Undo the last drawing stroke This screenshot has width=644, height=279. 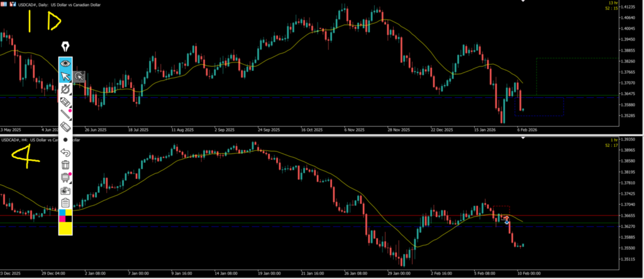pyautogui.click(x=65, y=153)
